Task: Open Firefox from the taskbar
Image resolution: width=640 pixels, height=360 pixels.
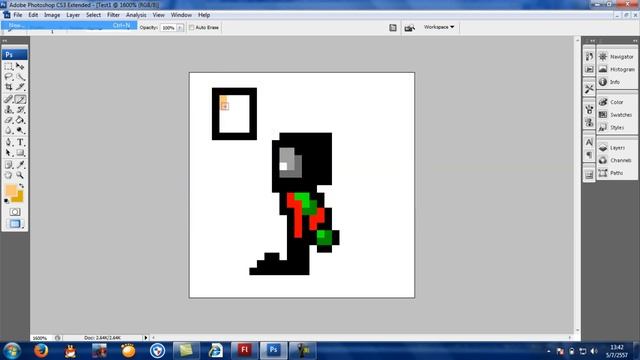Action: [41, 351]
